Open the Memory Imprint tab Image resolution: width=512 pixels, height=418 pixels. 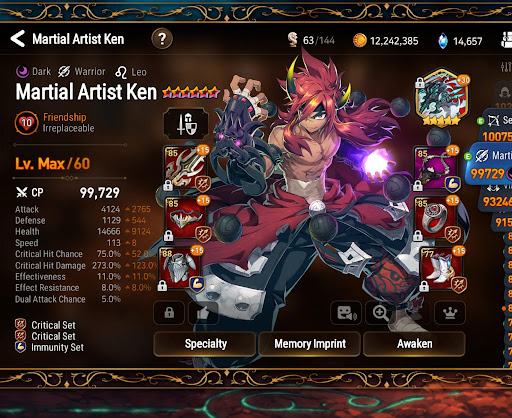coord(310,344)
